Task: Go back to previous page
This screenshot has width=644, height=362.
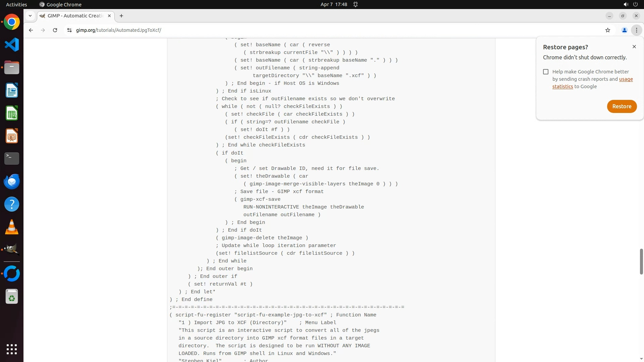Action: (31, 30)
